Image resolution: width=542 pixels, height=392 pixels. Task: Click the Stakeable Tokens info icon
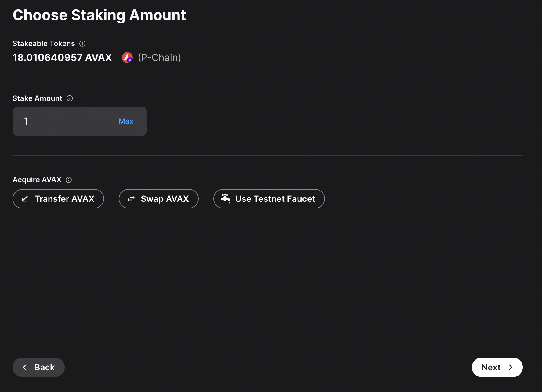click(82, 44)
